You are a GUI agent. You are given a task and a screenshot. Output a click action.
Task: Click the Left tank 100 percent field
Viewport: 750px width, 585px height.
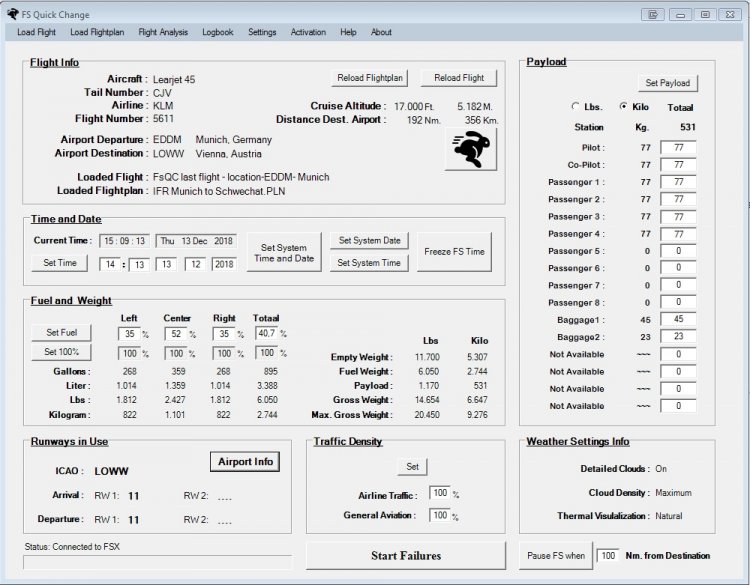coord(130,353)
